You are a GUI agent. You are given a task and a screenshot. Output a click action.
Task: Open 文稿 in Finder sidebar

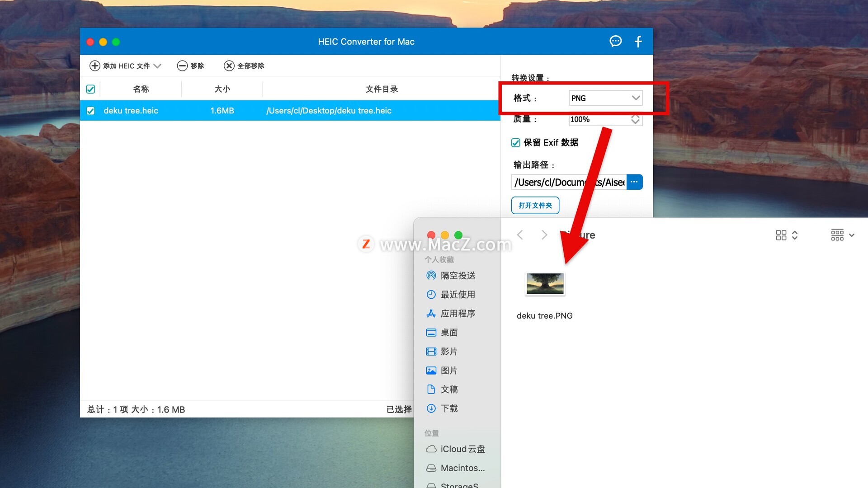click(x=442, y=389)
